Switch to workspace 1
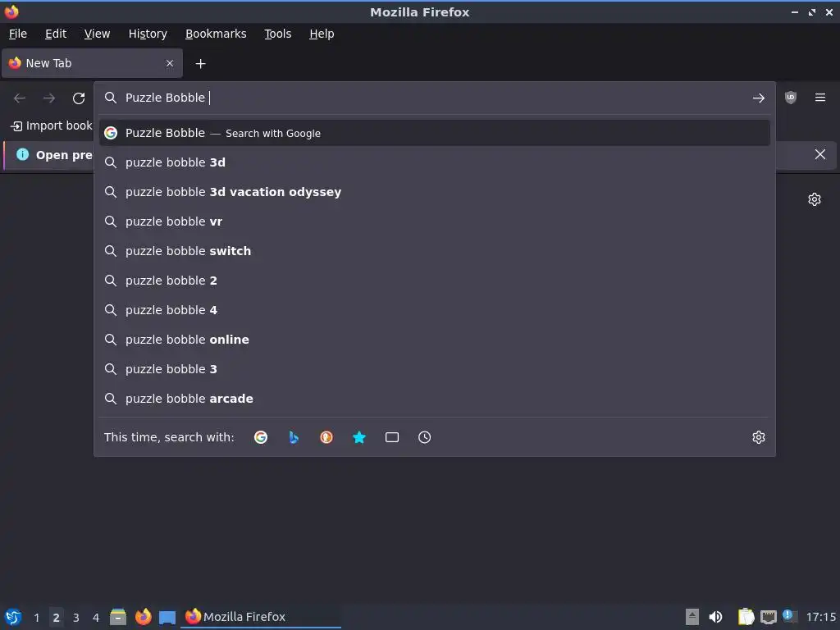Screen dimensions: 840x630 coord(36,617)
